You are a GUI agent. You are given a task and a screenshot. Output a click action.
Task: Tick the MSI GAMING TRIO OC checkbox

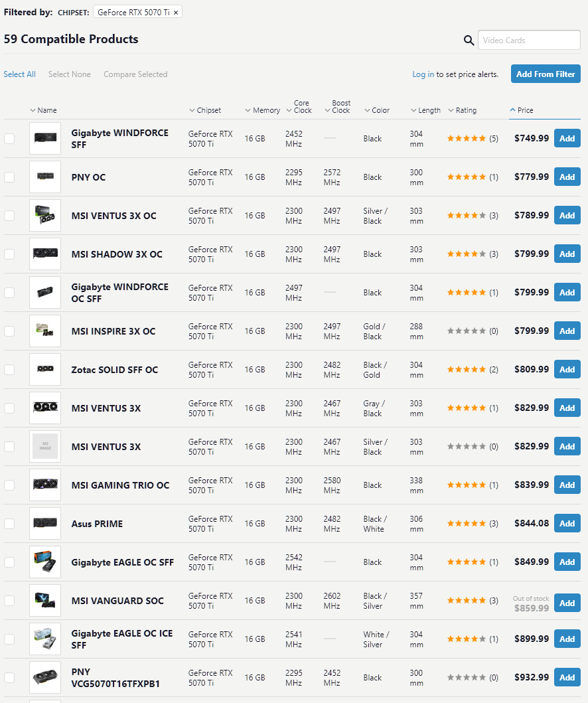9,485
